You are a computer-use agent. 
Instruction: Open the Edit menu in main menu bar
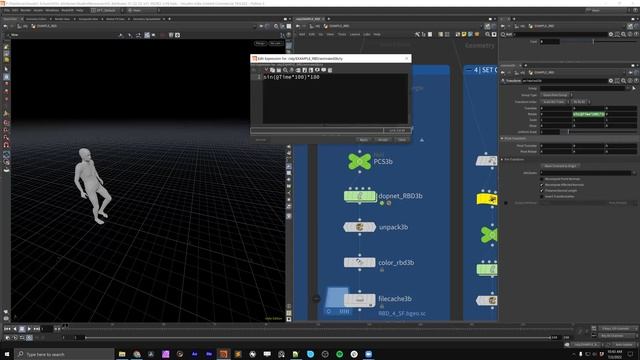click(x=15, y=10)
